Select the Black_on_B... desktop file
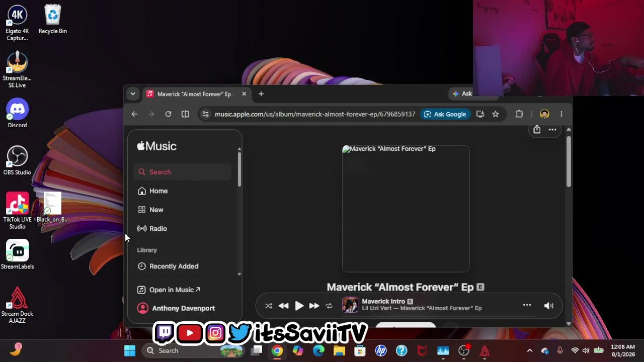This screenshot has height=362, width=644. coord(53,208)
